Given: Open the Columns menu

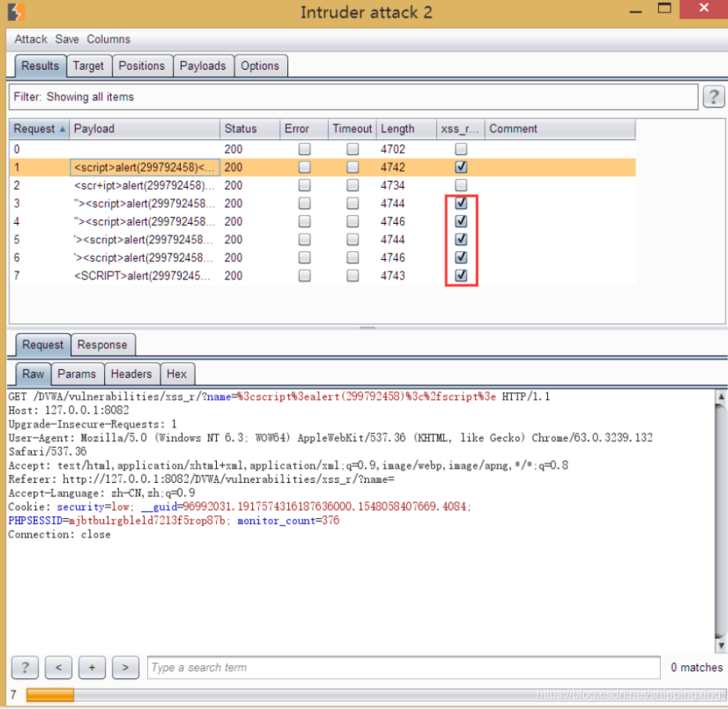Looking at the screenshot, I should (109, 39).
